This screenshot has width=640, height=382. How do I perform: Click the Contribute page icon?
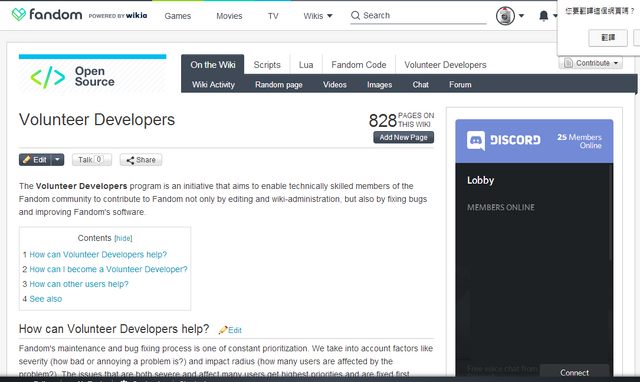point(568,63)
